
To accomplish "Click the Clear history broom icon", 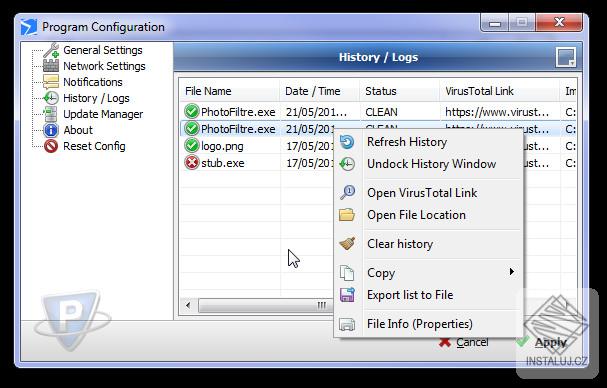I will click(347, 244).
